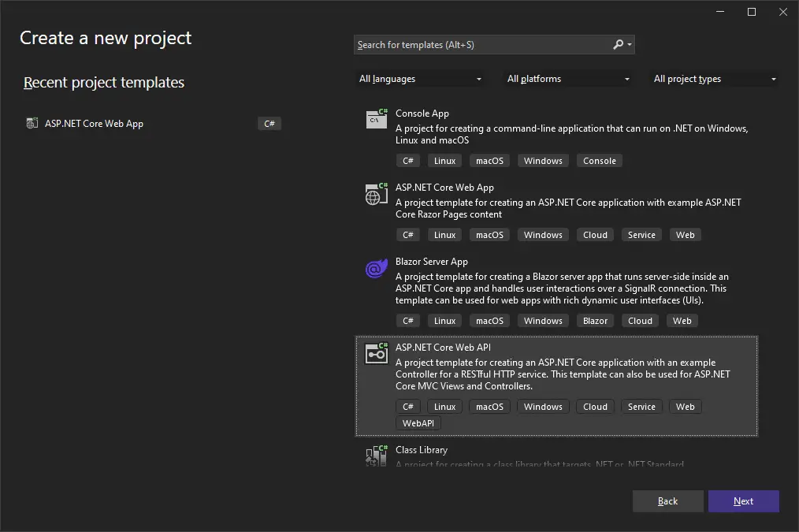Click the Blazor Server App purple icon

click(377, 268)
